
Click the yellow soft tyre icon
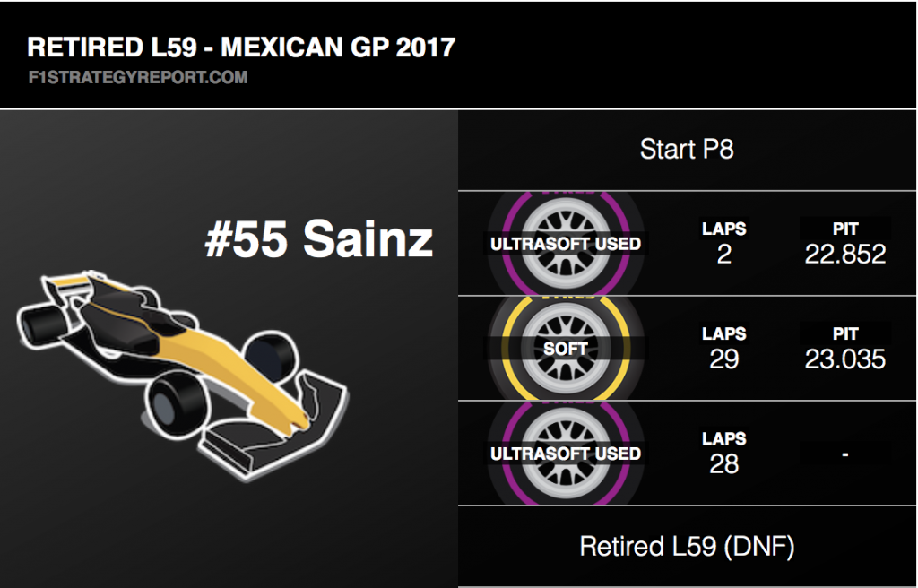point(566,349)
